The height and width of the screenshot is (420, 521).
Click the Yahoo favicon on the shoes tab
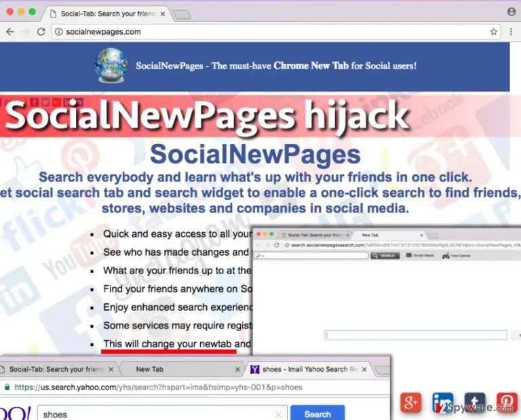[x=255, y=369]
